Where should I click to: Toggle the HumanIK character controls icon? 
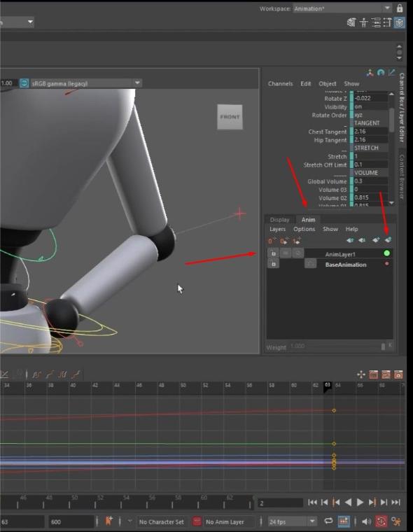[x=364, y=23]
